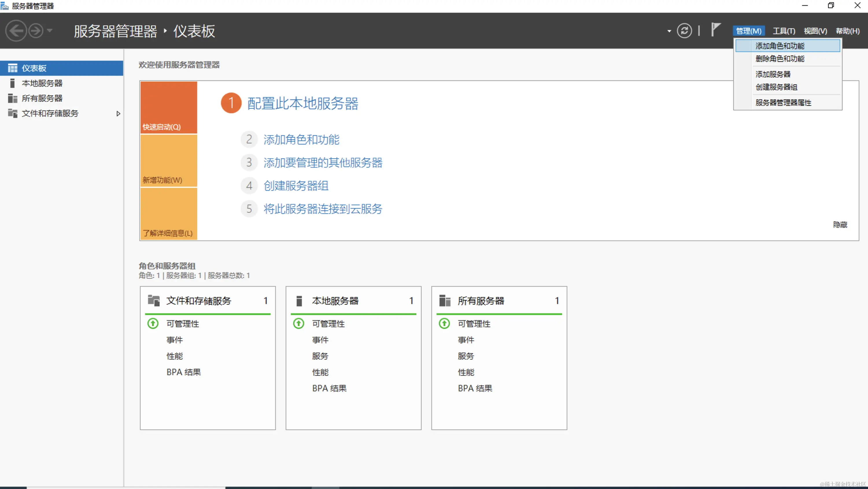This screenshot has width=868, height=489.
Task: Refresh Server Manager using the refresh icon
Action: point(684,31)
